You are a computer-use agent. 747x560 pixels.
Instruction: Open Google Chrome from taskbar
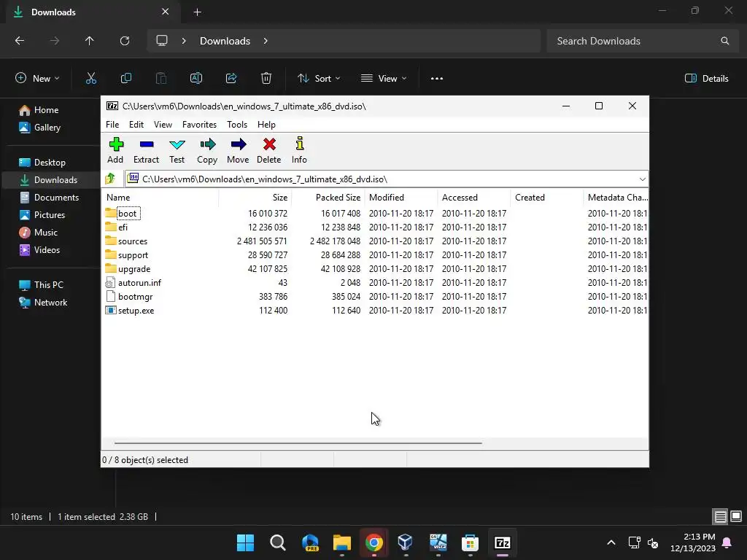(374, 542)
